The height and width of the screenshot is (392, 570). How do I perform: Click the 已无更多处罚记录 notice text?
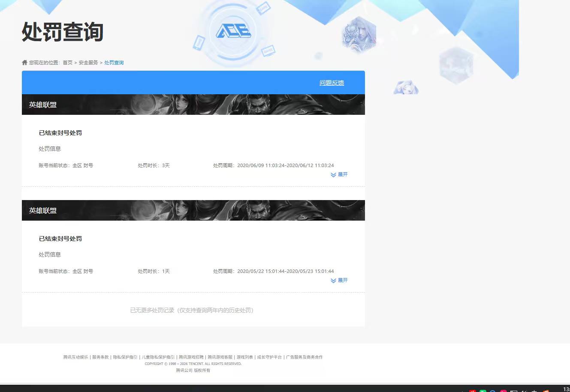pyautogui.click(x=193, y=310)
